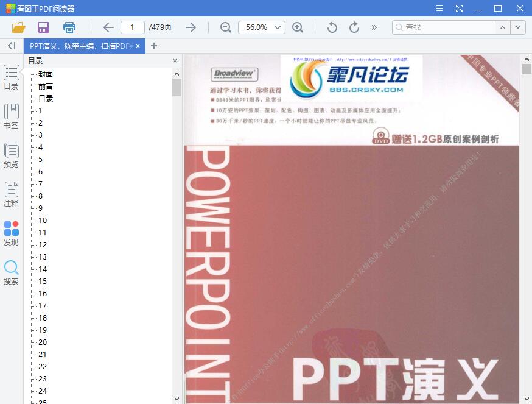Jump to outline chapter 16
This screenshot has width=532, height=404.
point(43,294)
